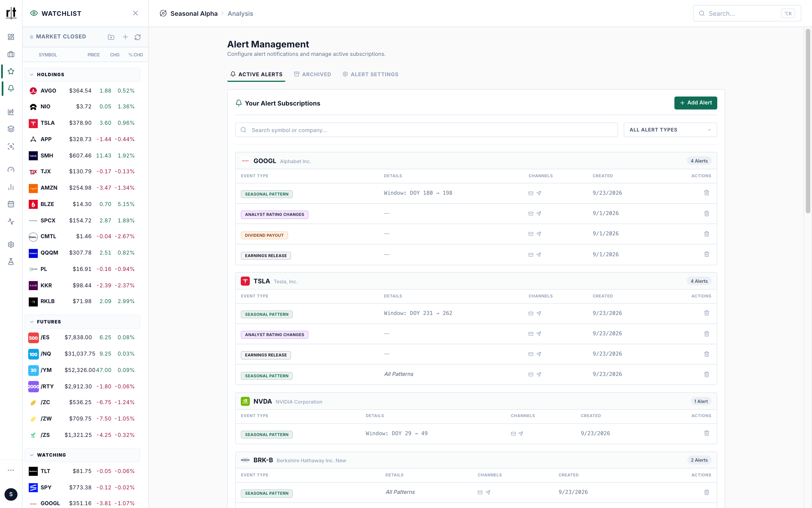The width and height of the screenshot is (812, 508).
Task: Select TLT in the Watching list
Action: click(x=82, y=471)
